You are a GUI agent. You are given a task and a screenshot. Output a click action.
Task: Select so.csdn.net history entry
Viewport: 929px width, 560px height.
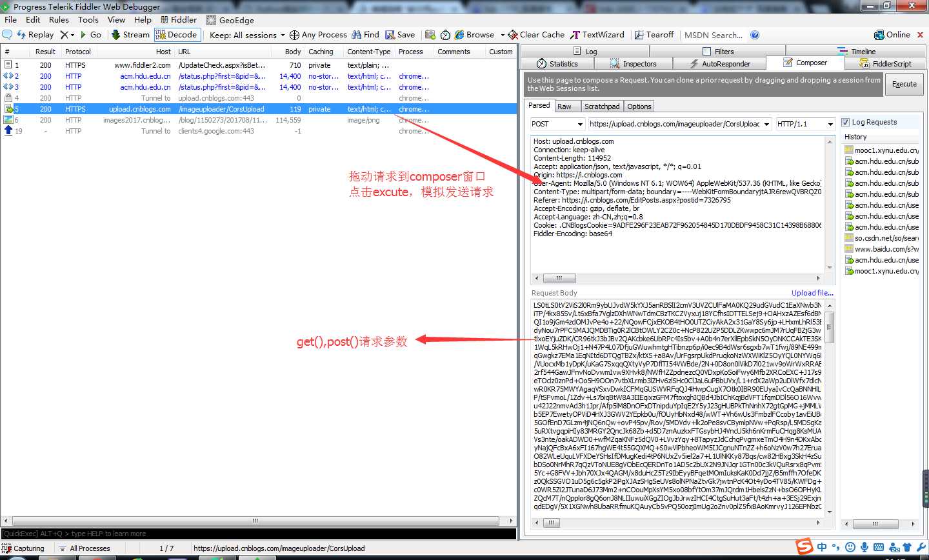[882, 238]
